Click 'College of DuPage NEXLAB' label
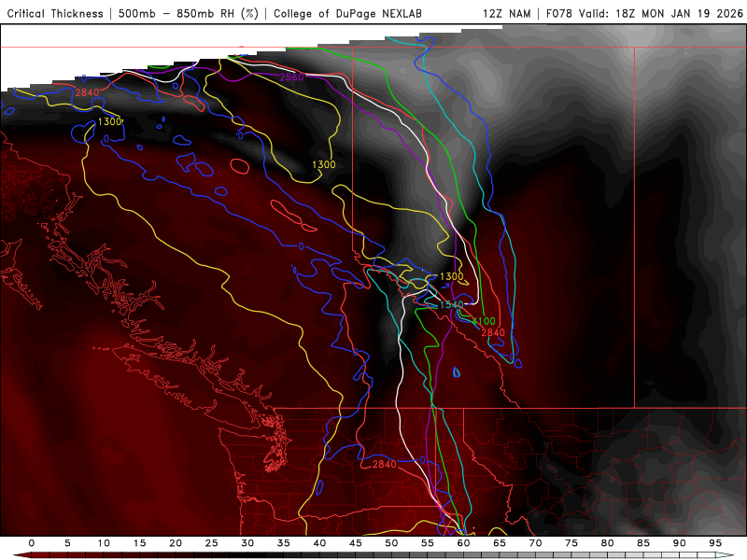747x560 pixels. [x=347, y=14]
